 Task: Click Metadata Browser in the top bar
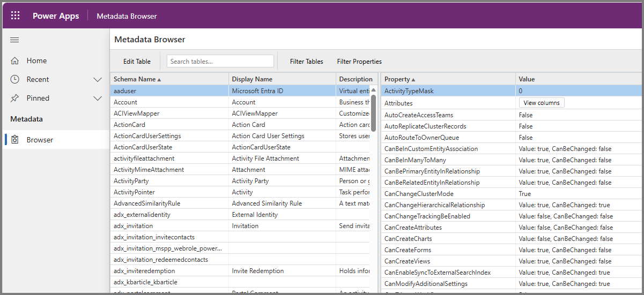[x=127, y=16]
